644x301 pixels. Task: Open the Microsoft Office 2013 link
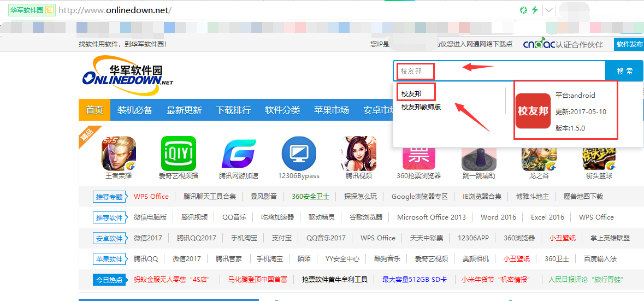pyautogui.click(x=432, y=217)
